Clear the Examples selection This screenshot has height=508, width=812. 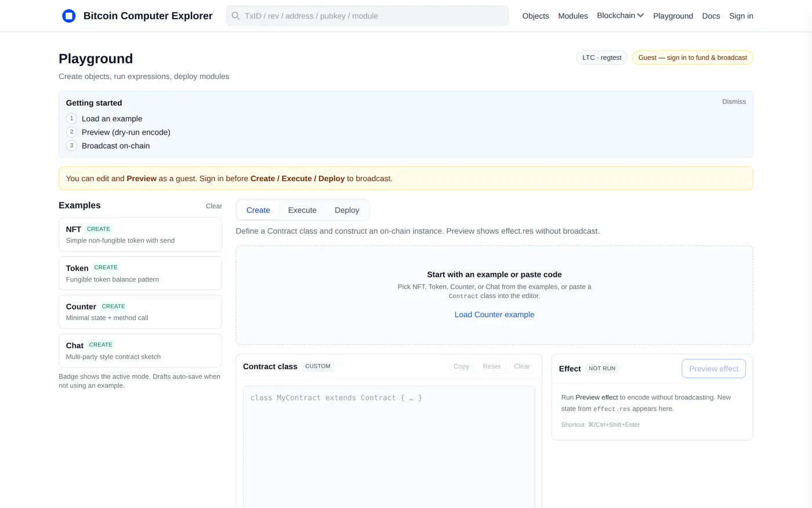pyautogui.click(x=213, y=206)
